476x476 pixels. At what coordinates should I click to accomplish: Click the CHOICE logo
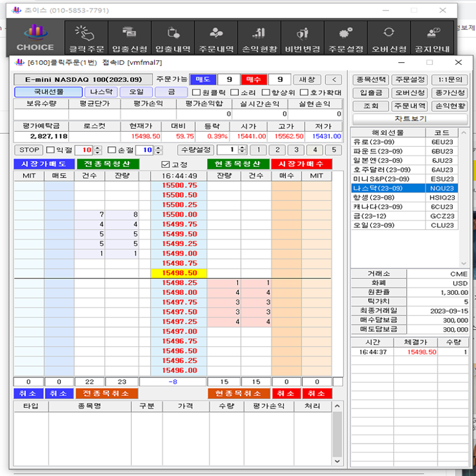(36, 38)
